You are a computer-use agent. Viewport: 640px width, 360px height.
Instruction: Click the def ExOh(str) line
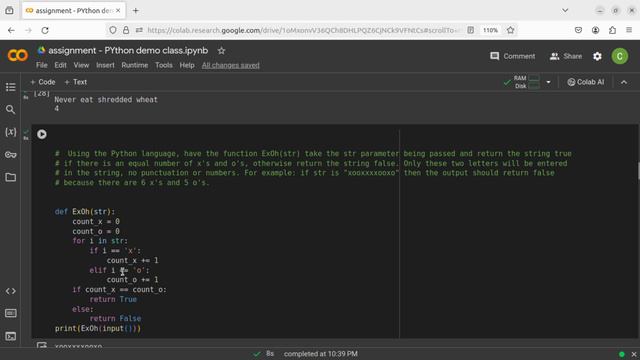coord(85,211)
